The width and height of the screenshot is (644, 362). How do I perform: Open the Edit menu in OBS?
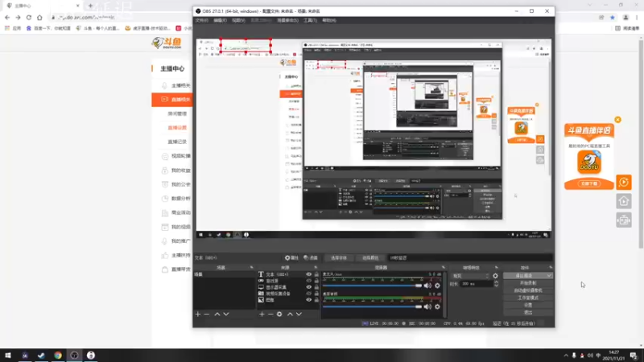[220, 21]
